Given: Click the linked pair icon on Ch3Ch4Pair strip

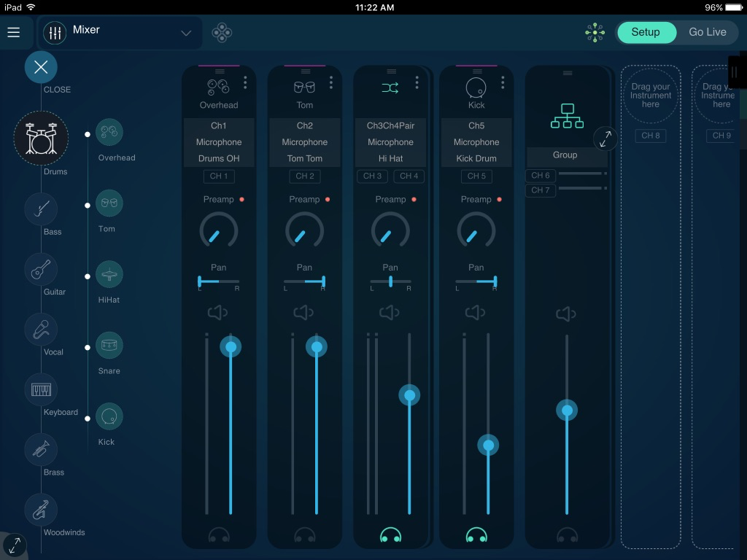Looking at the screenshot, I should coord(390,87).
